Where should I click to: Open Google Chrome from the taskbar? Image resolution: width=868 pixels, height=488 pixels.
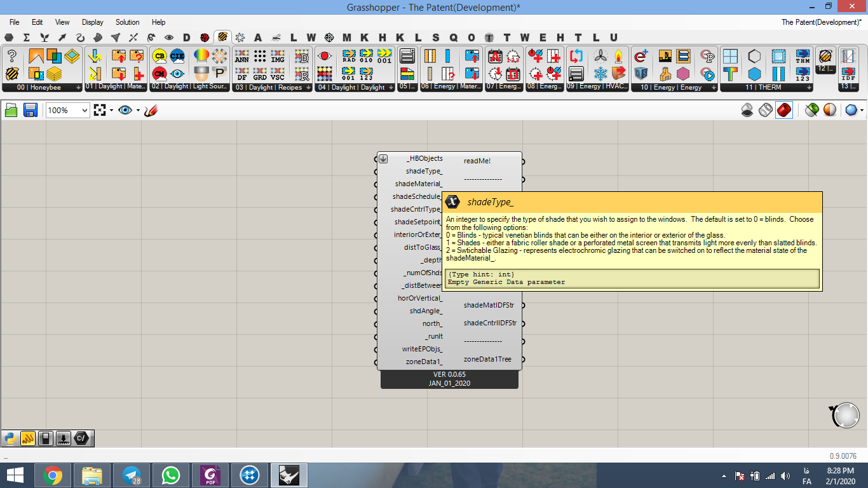pyautogui.click(x=52, y=475)
